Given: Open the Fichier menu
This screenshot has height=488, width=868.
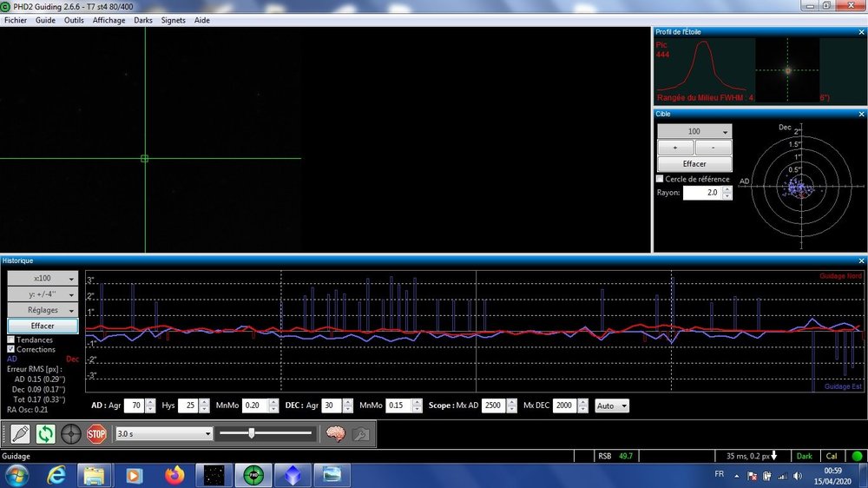Looking at the screenshot, I should click(x=16, y=20).
